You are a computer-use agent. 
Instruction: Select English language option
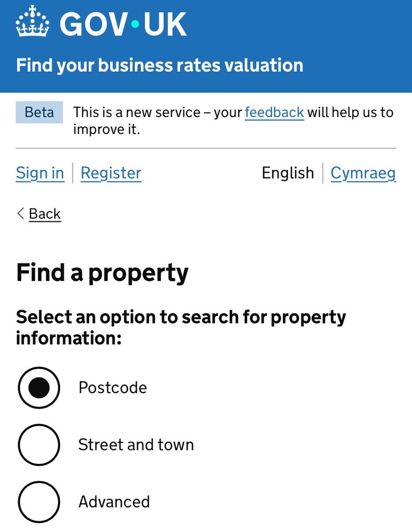point(288,173)
